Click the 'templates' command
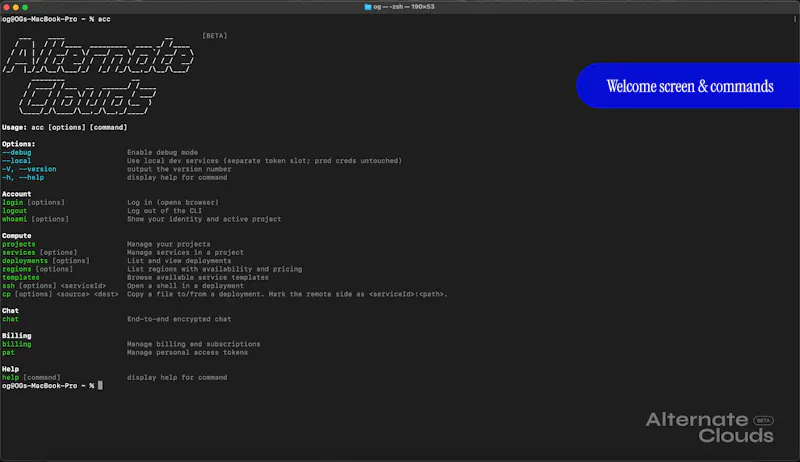The width and height of the screenshot is (800, 462). (x=20, y=277)
